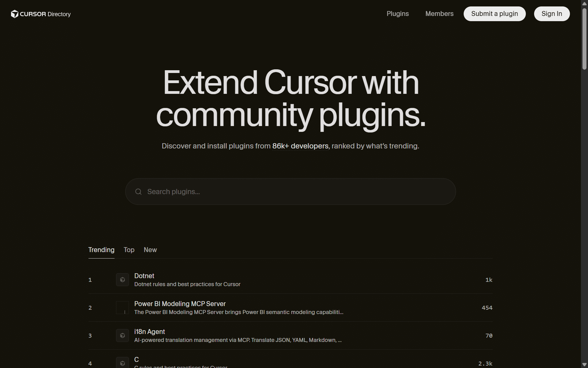This screenshot has height=368, width=588.
Task: Click the search magnifier icon
Action: click(x=138, y=192)
